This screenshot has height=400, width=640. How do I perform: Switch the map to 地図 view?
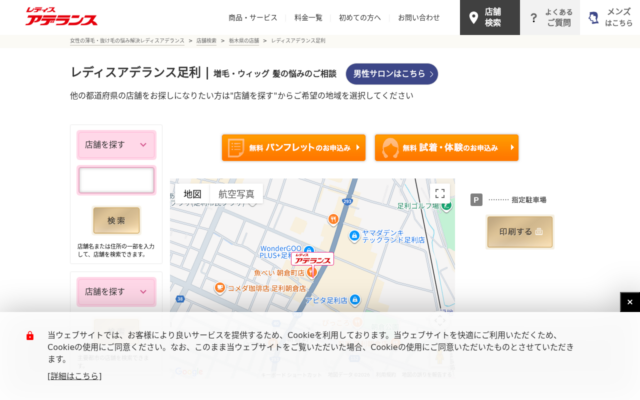point(192,193)
